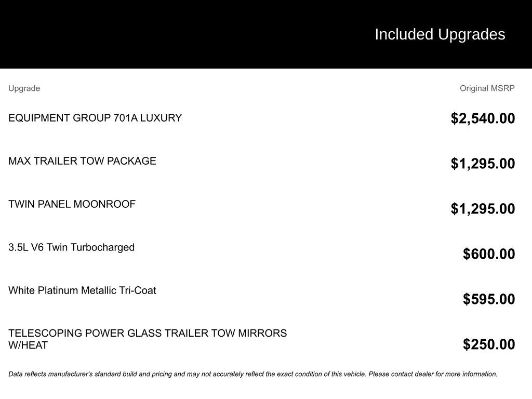Click the Included Upgrades heading

(440, 34)
